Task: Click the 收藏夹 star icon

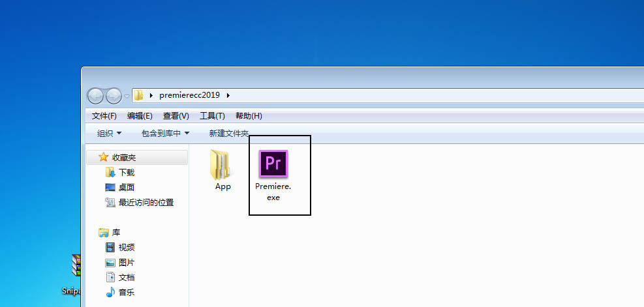Action: 104,157
